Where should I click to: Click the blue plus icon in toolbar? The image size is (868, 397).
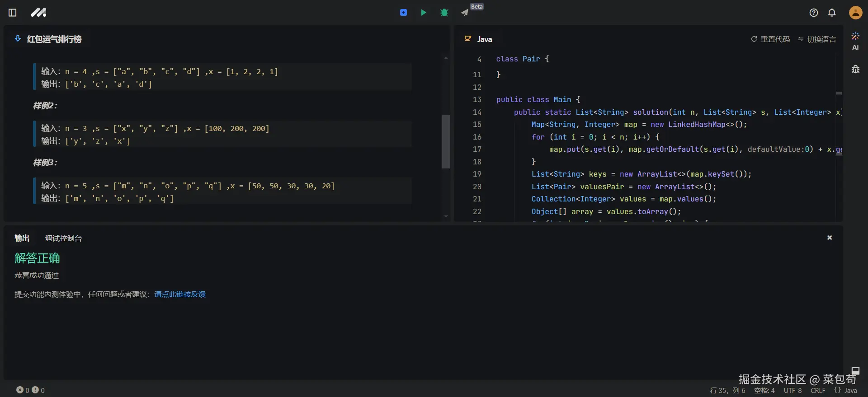pos(403,13)
